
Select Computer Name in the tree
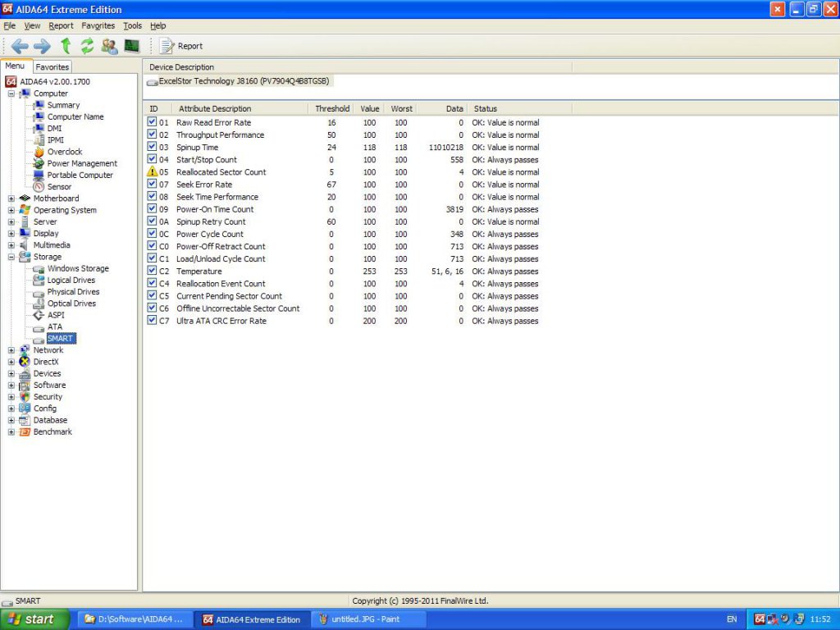click(75, 116)
